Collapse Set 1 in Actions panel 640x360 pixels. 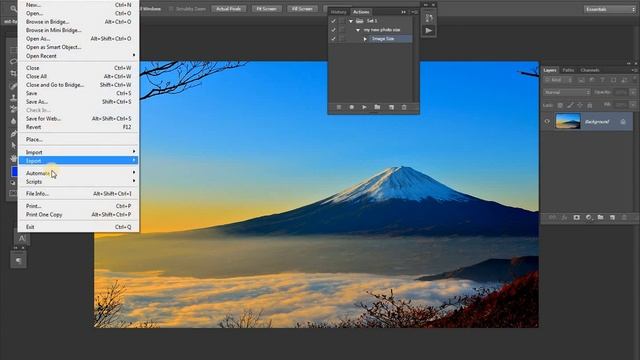(351, 21)
